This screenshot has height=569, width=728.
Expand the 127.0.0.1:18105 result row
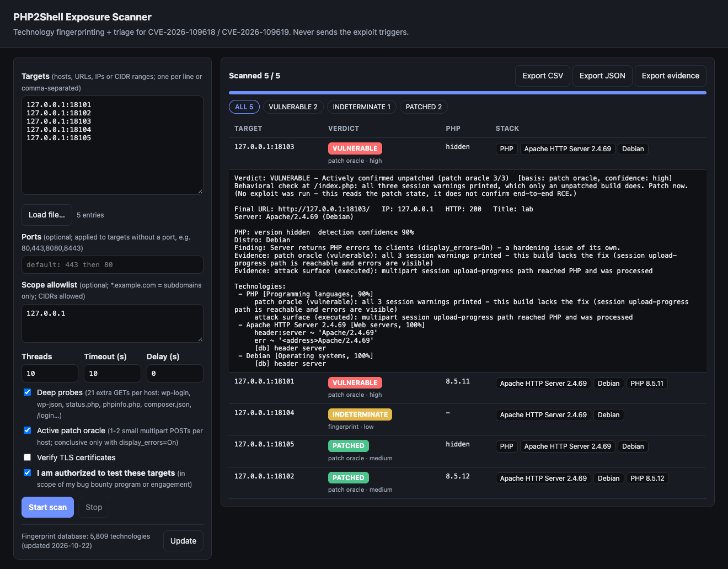(468, 451)
